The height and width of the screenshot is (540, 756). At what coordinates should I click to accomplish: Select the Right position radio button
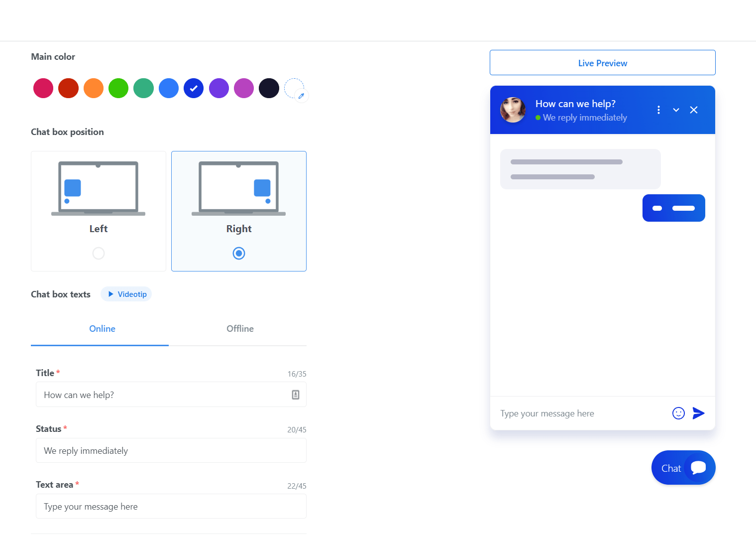239,253
